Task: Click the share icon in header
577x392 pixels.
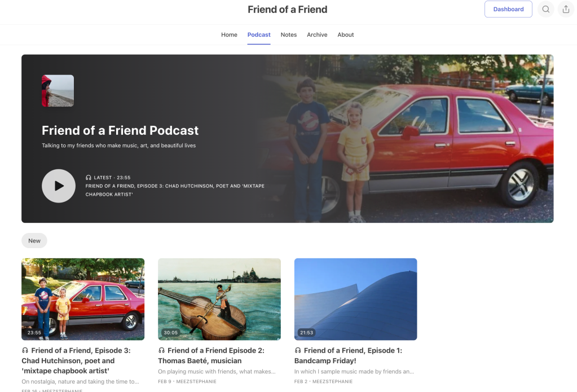Action: tap(565, 10)
